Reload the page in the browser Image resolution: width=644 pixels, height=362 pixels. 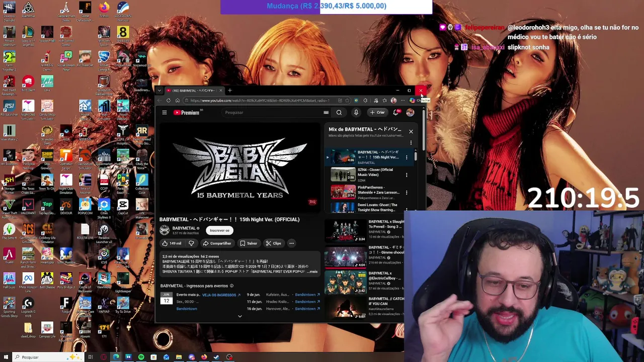click(x=169, y=101)
